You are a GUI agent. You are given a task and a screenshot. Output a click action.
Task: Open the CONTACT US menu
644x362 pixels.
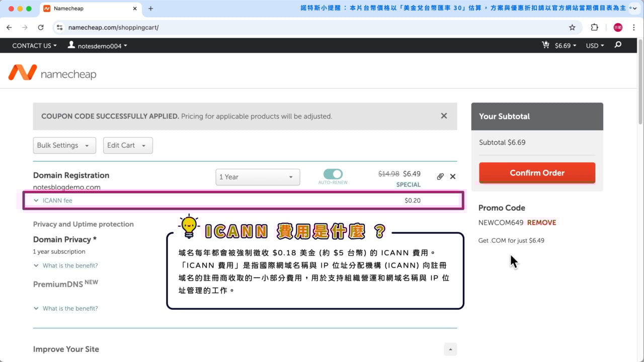tap(33, 45)
